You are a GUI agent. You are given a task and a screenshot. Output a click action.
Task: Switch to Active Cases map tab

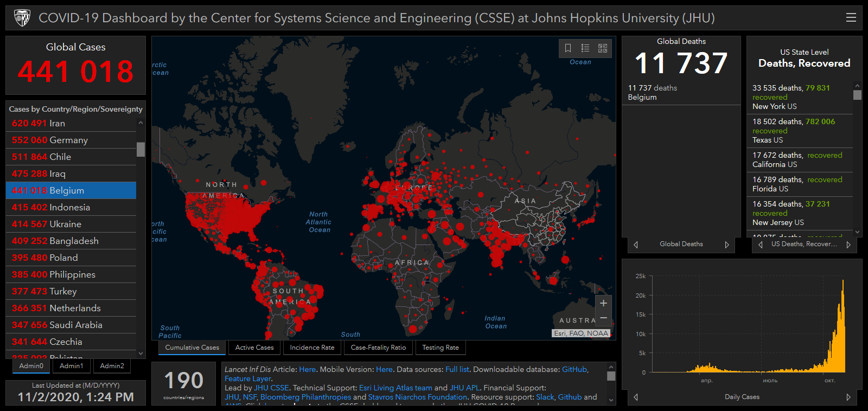pos(254,348)
